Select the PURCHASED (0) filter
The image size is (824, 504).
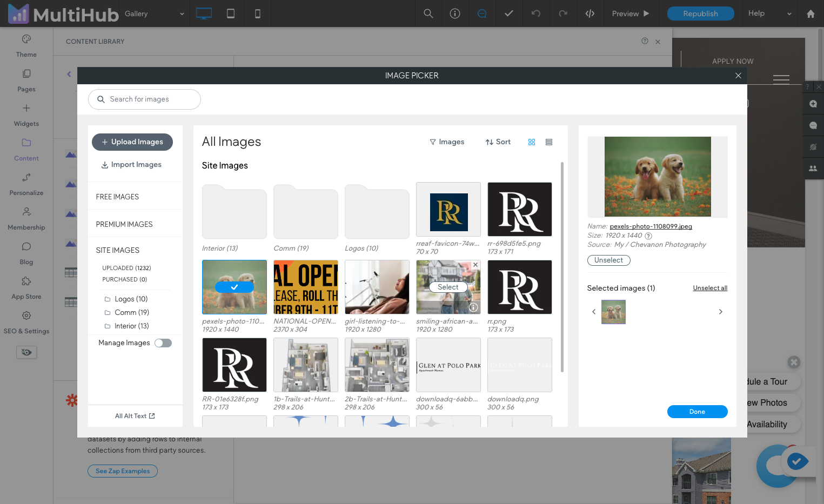125,279
